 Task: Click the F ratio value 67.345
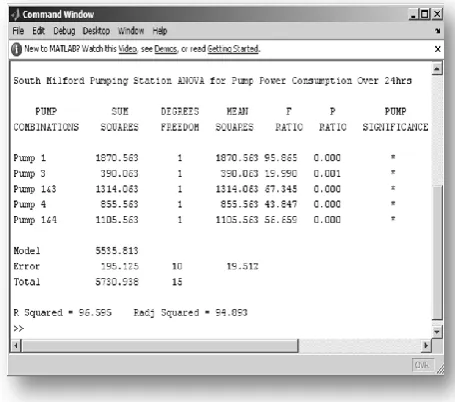coord(280,189)
